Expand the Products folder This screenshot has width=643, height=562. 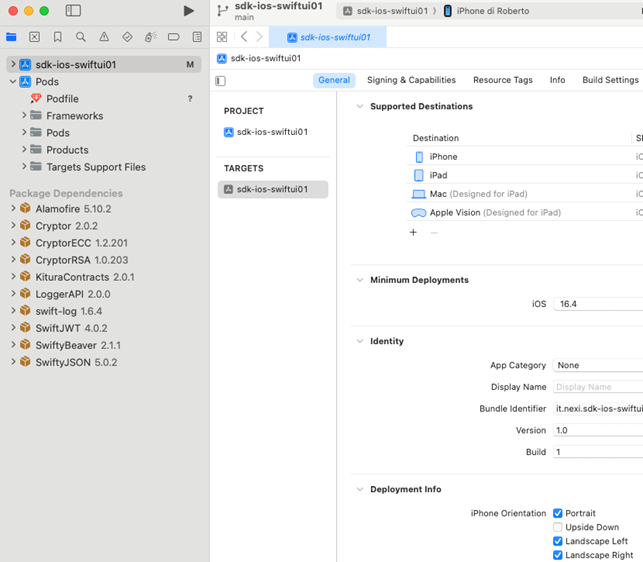tap(24, 149)
